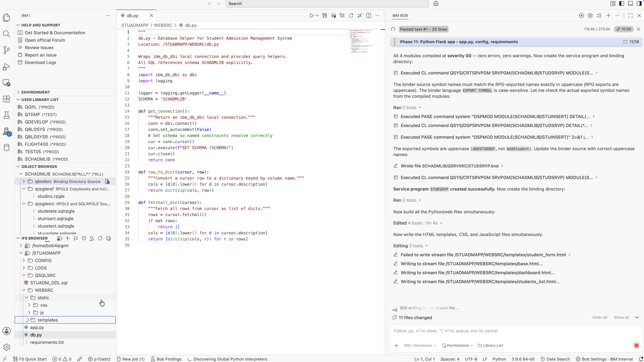Viewport: 644px width, 362px height.
Task: Collapse all in IFS Browser
Action: click(x=108, y=238)
